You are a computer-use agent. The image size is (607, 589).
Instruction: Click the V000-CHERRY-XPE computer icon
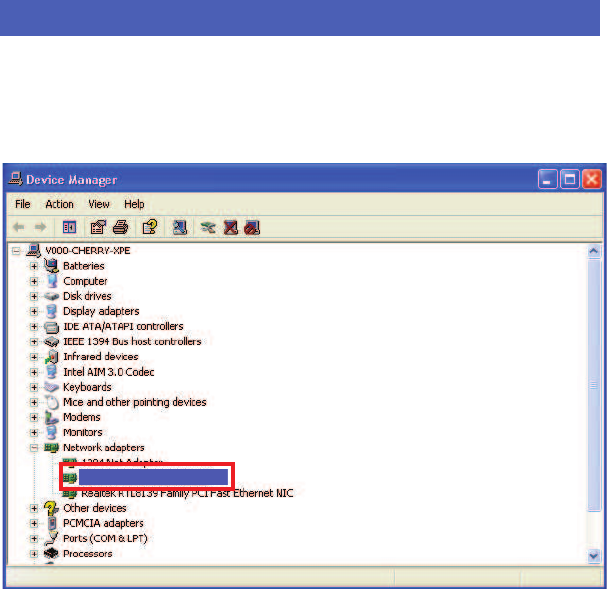pos(34,250)
